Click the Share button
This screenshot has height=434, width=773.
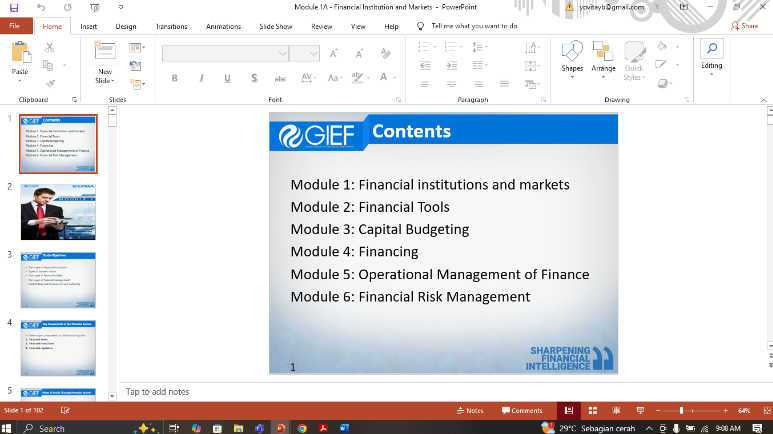pos(745,26)
